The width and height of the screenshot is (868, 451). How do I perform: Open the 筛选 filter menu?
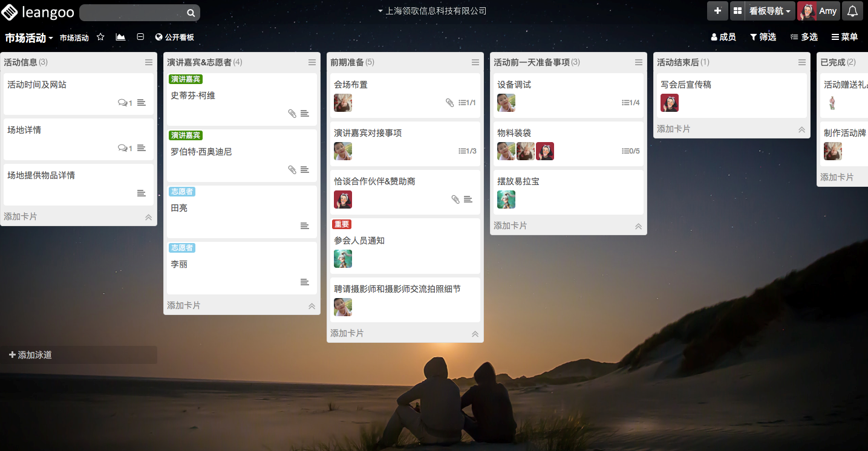pos(763,37)
